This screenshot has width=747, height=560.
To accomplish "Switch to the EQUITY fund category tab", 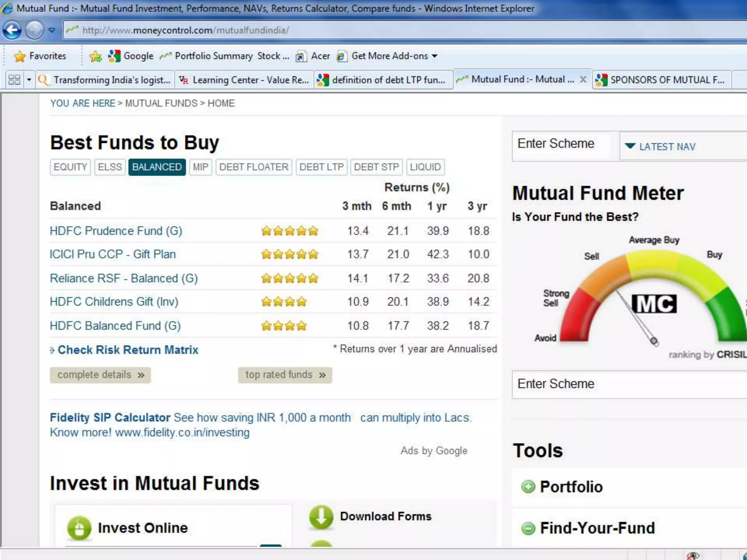I will (x=70, y=167).
